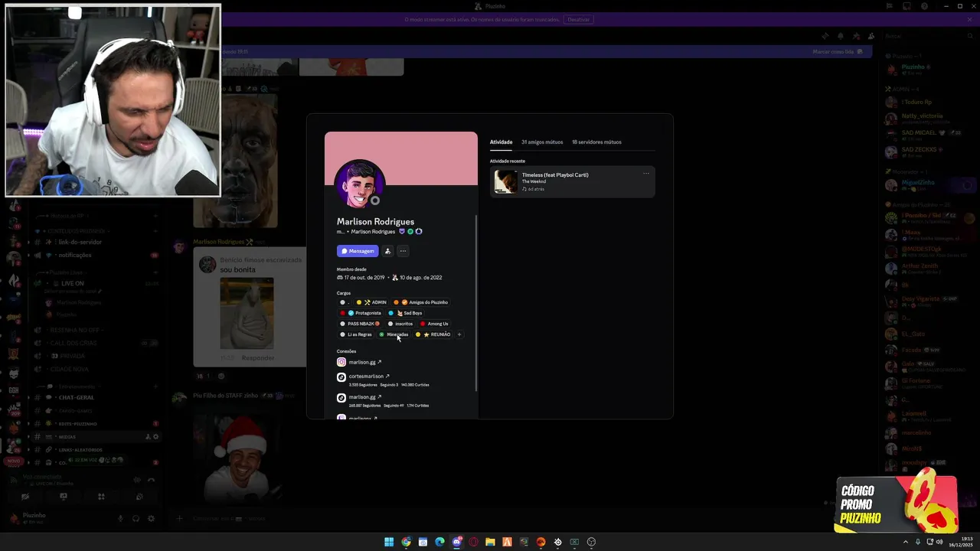Screen dimensions: 980x551
Task: Click the Timeless (feat Playboi Carti) title
Action: 555,175
